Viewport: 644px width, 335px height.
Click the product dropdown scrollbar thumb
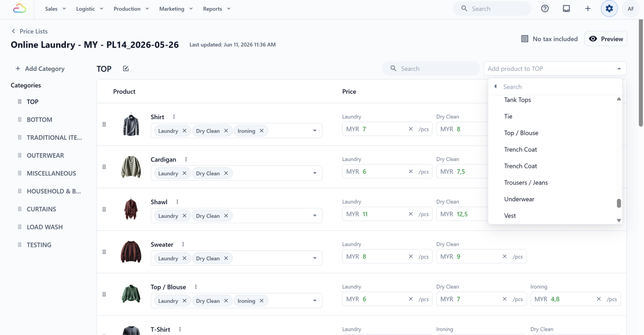pyautogui.click(x=619, y=203)
